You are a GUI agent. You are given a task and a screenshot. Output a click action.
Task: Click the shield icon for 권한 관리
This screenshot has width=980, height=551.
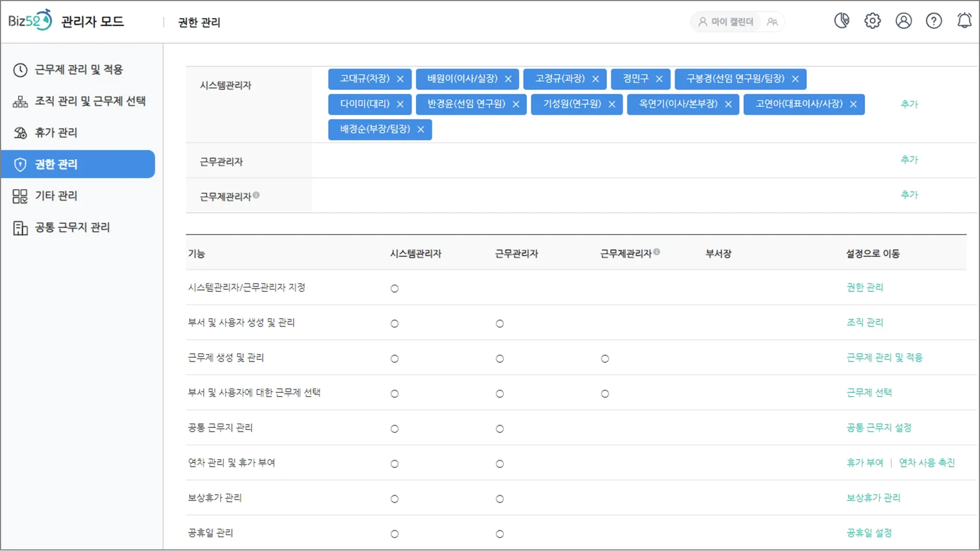(20, 164)
